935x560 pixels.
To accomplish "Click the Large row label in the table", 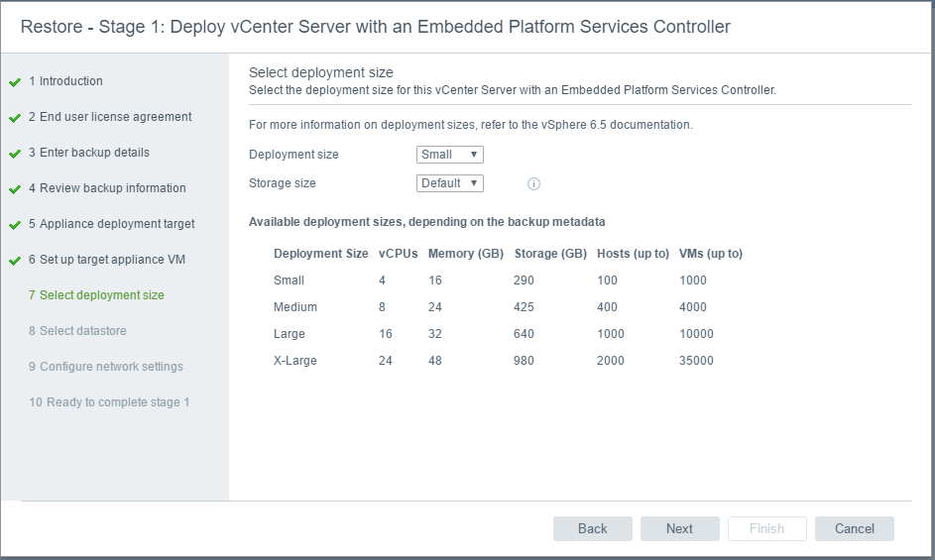I will click(x=290, y=334).
